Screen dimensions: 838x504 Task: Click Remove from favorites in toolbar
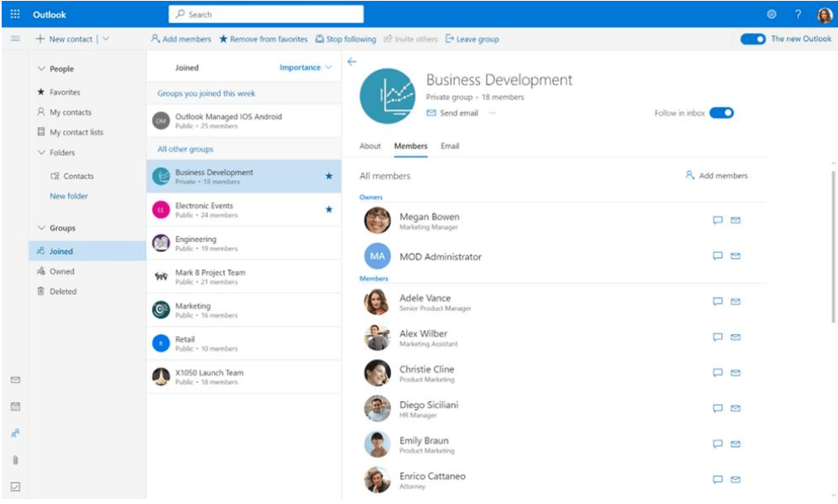point(264,39)
